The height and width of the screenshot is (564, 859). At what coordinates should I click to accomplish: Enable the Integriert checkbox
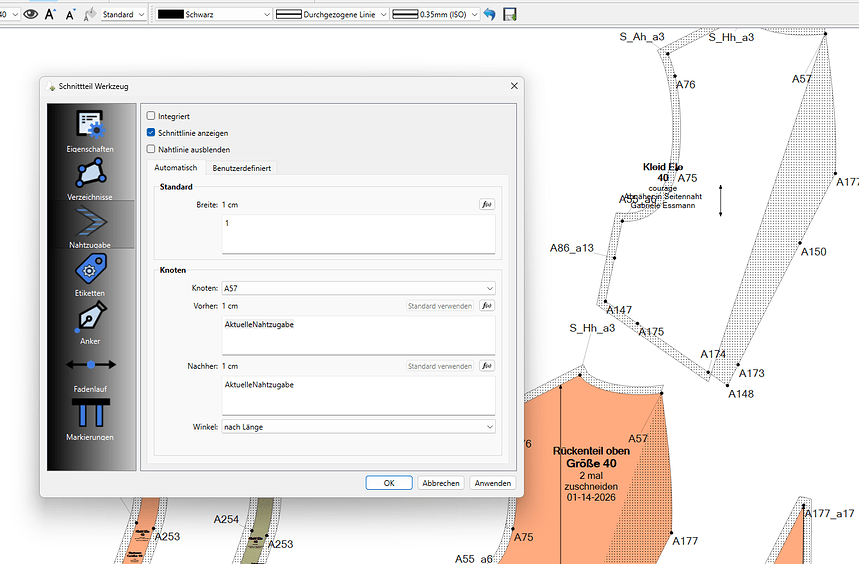pos(151,116)
